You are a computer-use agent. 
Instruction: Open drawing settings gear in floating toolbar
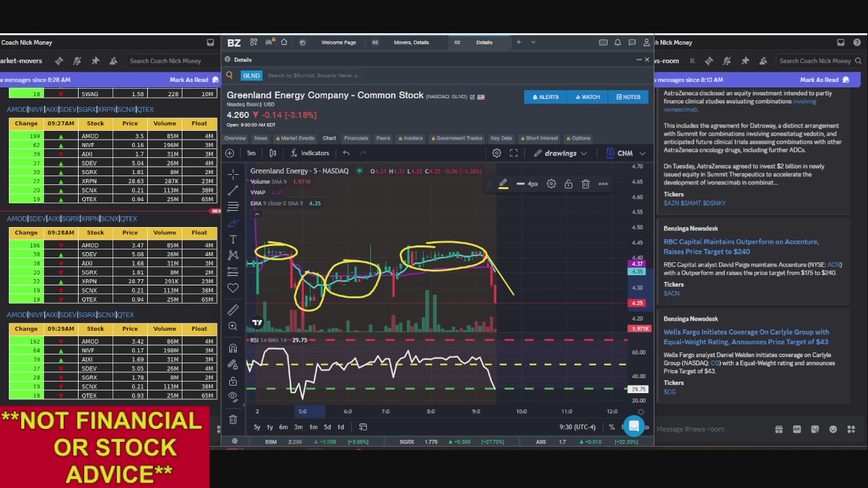(x=551, y=184)
